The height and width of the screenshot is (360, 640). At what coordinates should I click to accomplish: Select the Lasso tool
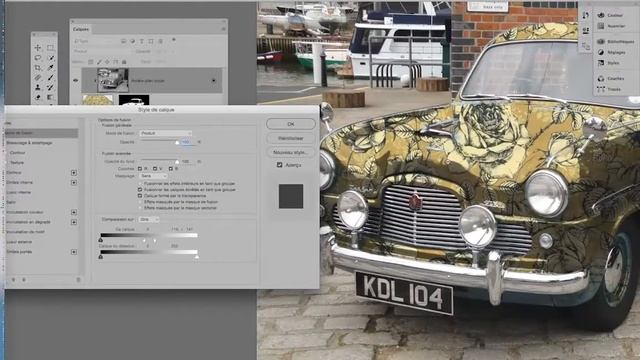pyautogui.click(x=38, y=58)
